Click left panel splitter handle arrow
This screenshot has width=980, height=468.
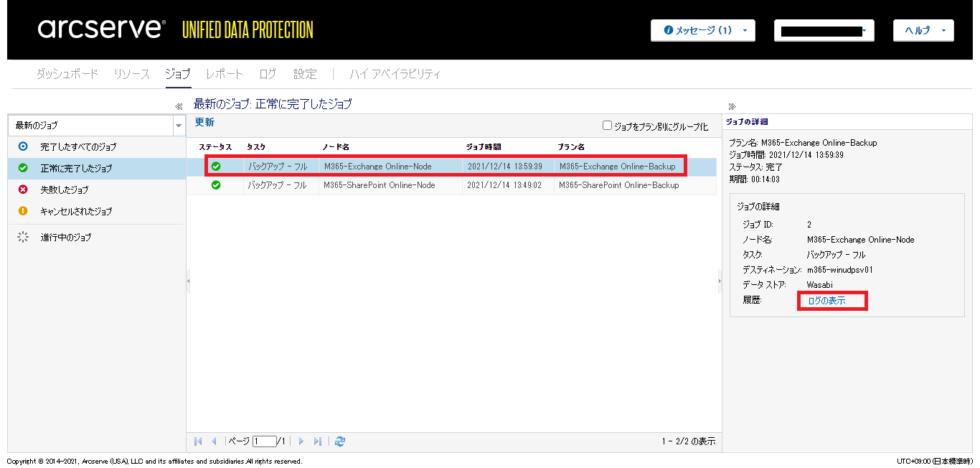(x=188, y=281)
